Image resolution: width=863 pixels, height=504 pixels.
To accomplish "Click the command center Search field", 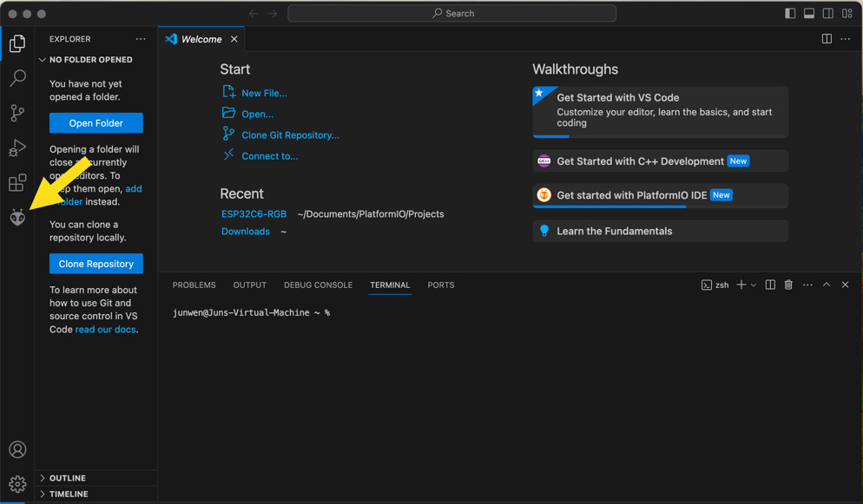I will [x=451, y=13].
